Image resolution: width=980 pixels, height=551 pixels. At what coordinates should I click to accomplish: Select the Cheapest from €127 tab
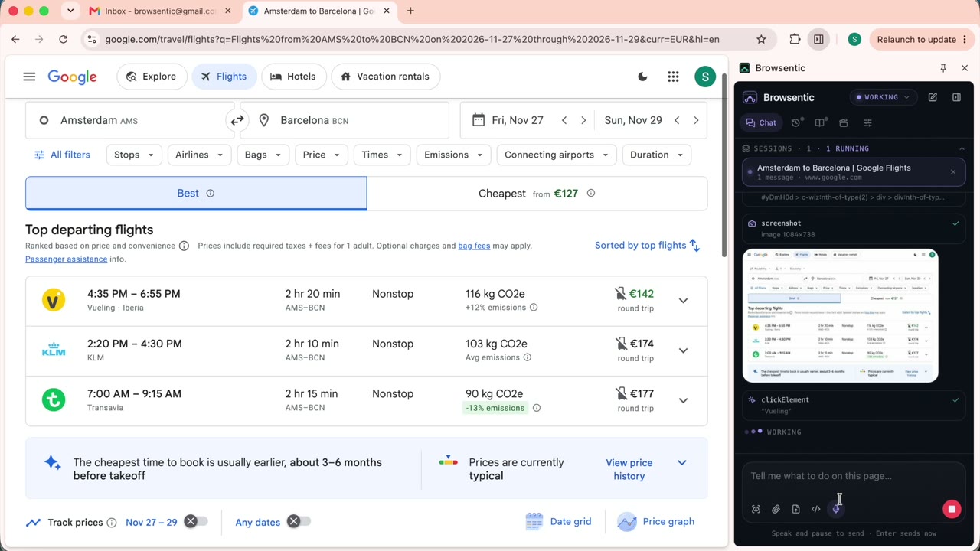coord(537,194)
